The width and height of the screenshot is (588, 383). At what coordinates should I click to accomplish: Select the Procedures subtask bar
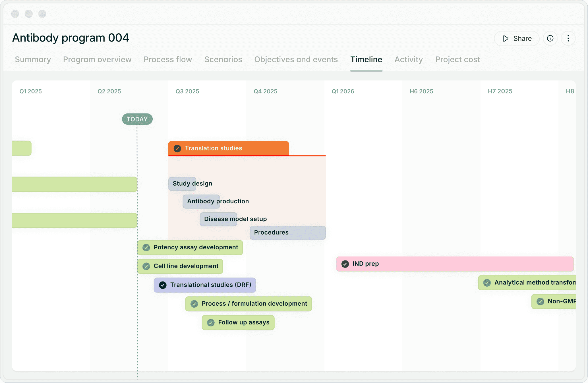pos(287,233)
